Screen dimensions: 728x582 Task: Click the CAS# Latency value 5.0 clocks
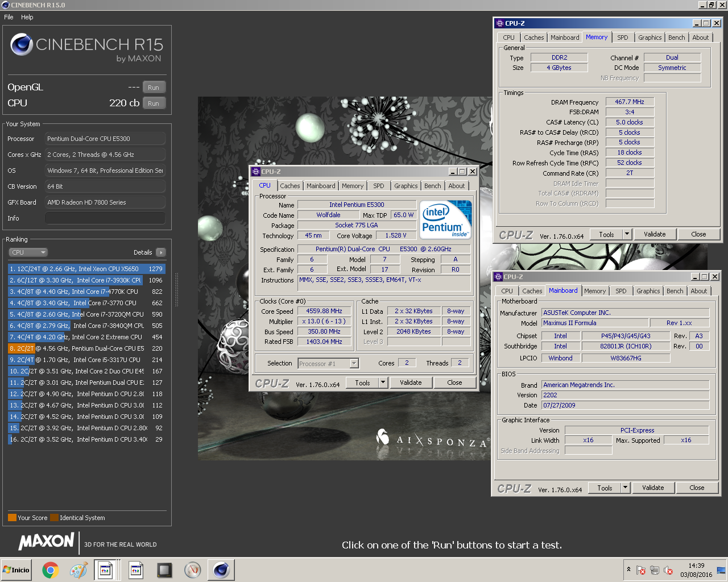(630, 122)
